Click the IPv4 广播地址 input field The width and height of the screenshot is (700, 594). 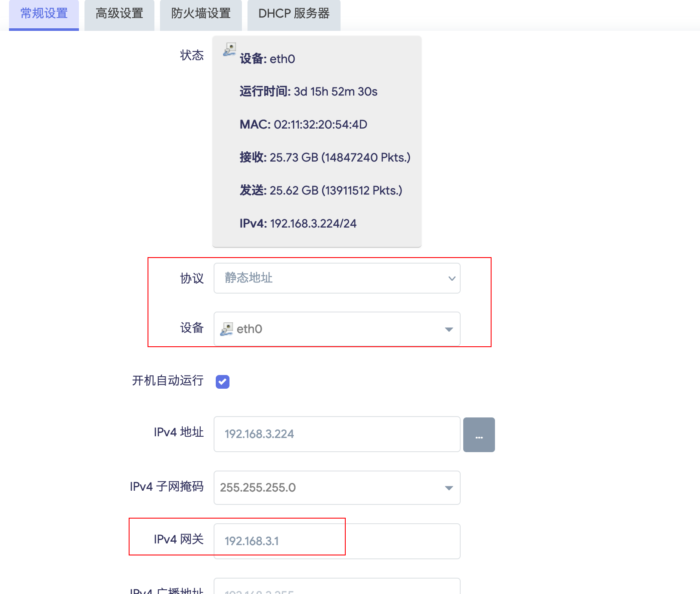[x=337, y=587]
